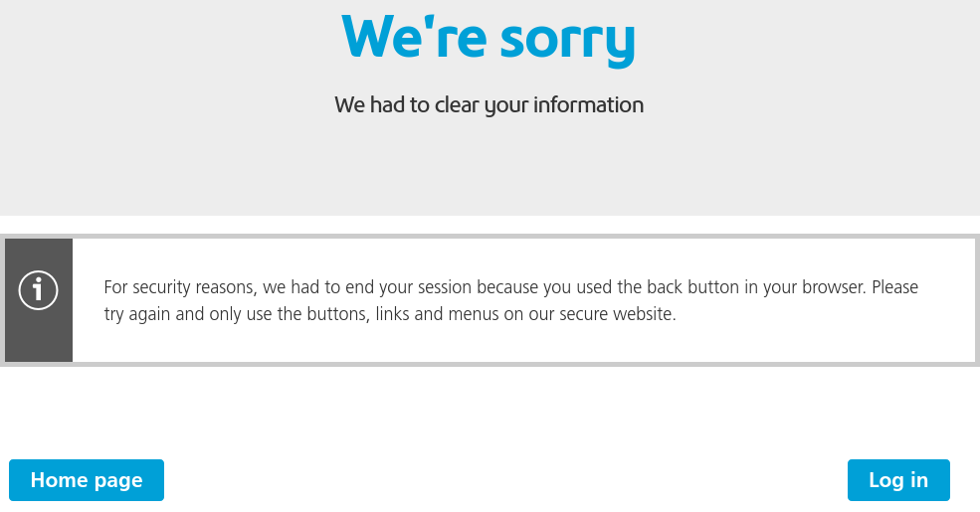Click the information circle icon
Screen dimensions: 980x512
pos(39,290)
